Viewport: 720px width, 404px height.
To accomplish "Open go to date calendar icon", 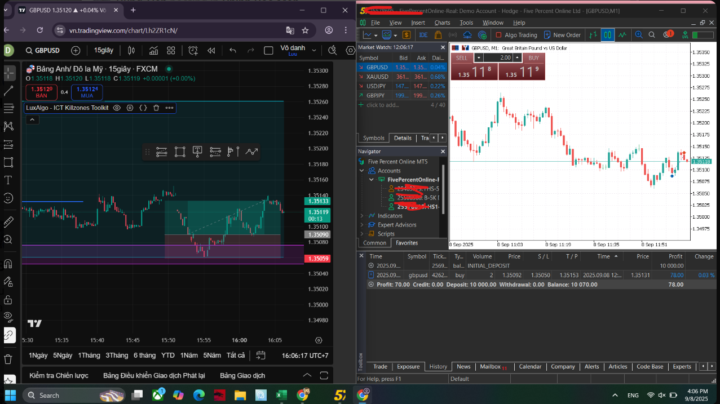I will (261, 355).
